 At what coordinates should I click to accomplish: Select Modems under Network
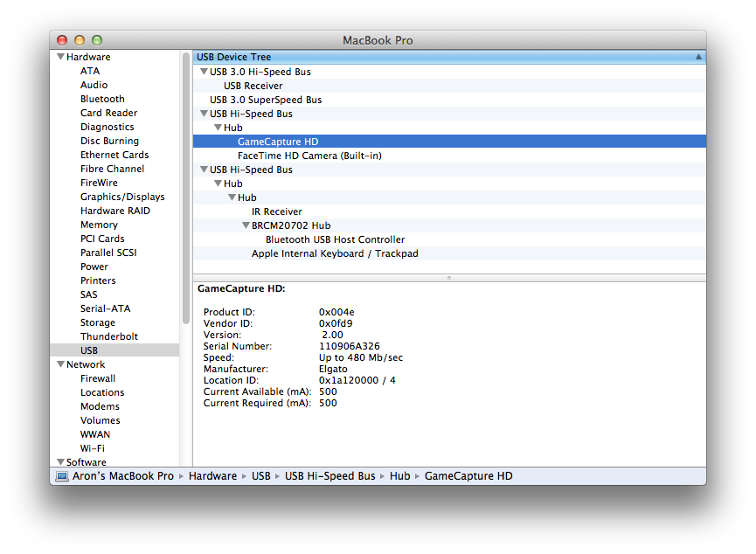point(101,406)
